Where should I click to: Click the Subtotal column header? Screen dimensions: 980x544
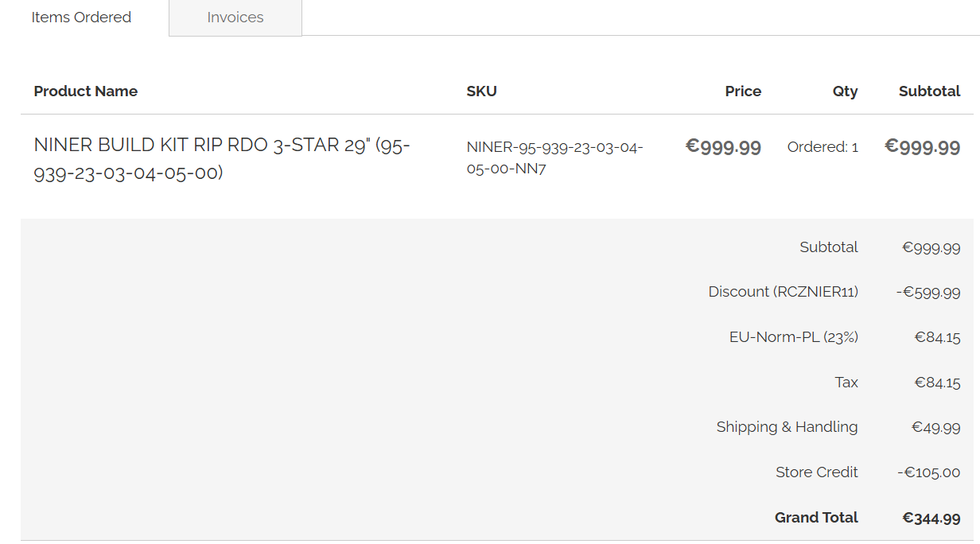pyautogui.click(x=929, y=91)
